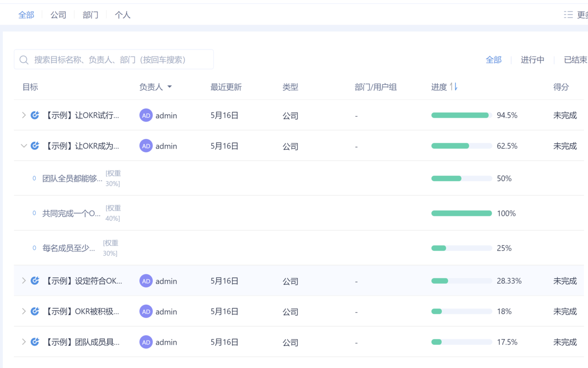The height and width of the screenshot is (368, 588).
Task: Switch to the 公司 tab
Action: (58, 15)
